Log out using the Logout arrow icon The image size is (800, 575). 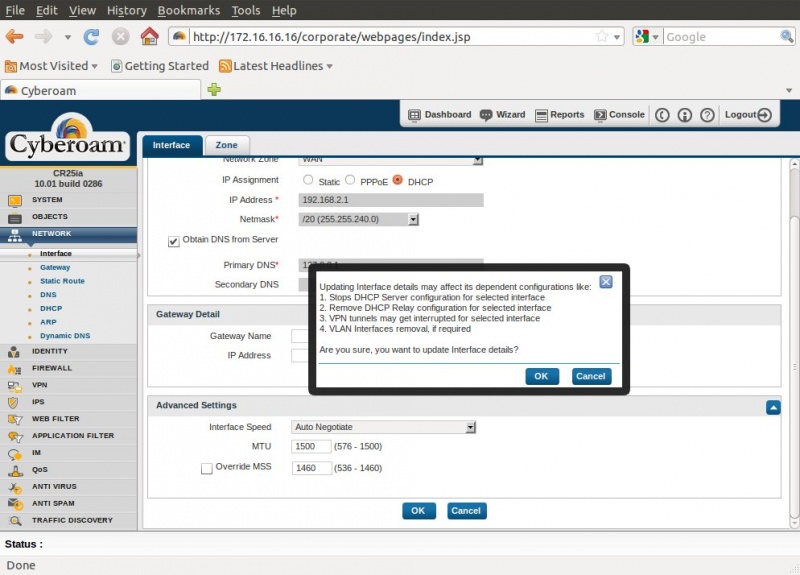pyautogui.click(x=764, y=115)
